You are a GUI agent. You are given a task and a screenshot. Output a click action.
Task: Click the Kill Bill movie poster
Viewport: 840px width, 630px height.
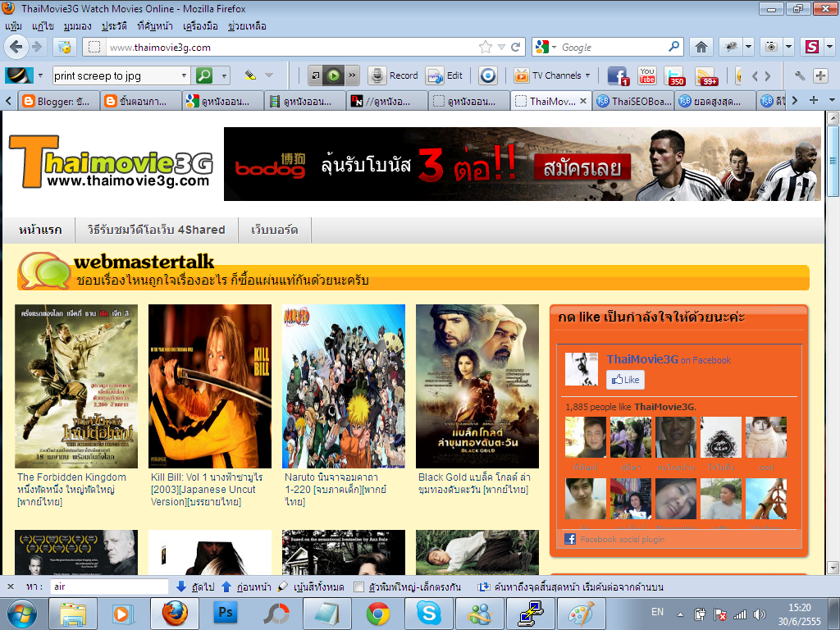pyautogui.click(x=210, y=386)
